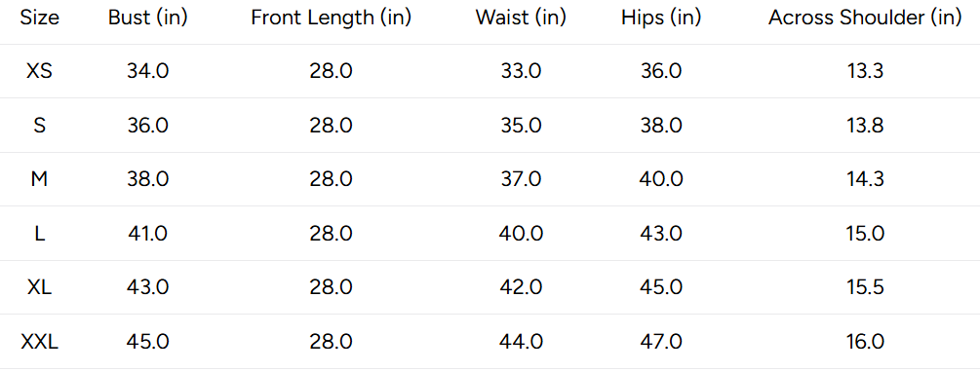Select the XL shoulder value 15.5
Image resolution: width=980 pixels, height=372 pixels.
tap(865, 287)
